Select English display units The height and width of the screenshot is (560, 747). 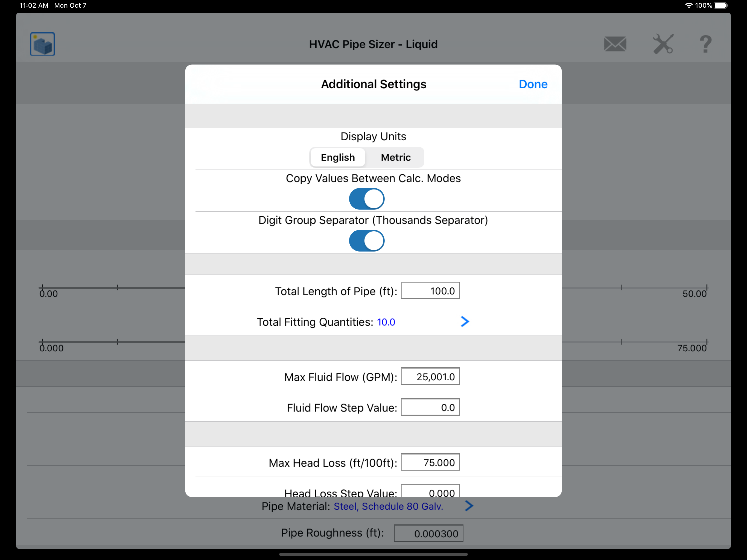tap(338, 157)
